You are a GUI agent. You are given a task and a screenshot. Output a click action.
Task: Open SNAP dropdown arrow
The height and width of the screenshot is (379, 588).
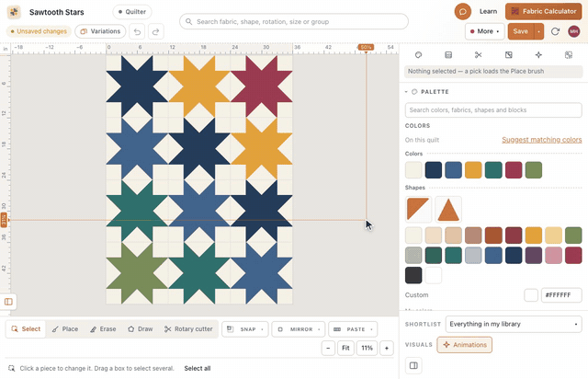(x=262, y=329)
